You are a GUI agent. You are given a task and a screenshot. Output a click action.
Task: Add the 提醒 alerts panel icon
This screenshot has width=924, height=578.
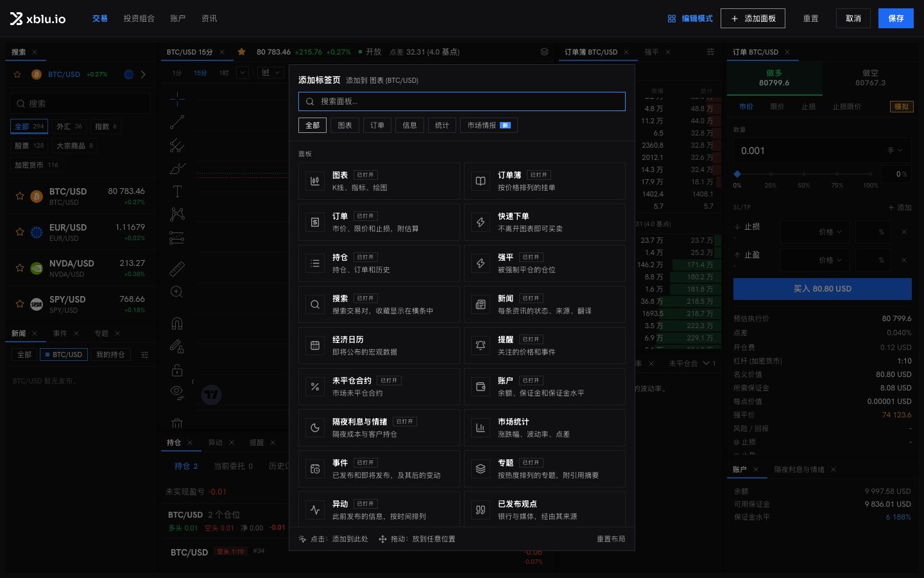coord(481,346)
